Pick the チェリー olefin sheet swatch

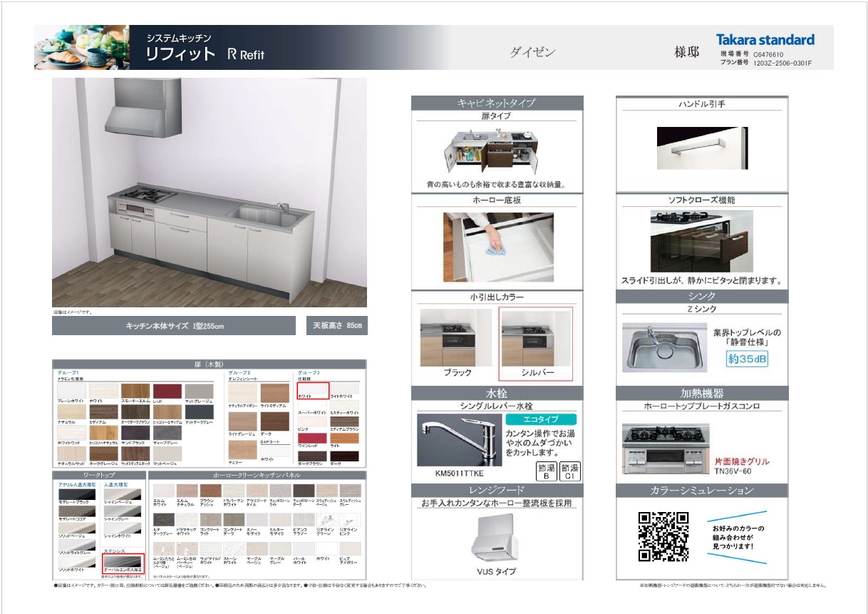pyautogui.click(x=242, y=450)
